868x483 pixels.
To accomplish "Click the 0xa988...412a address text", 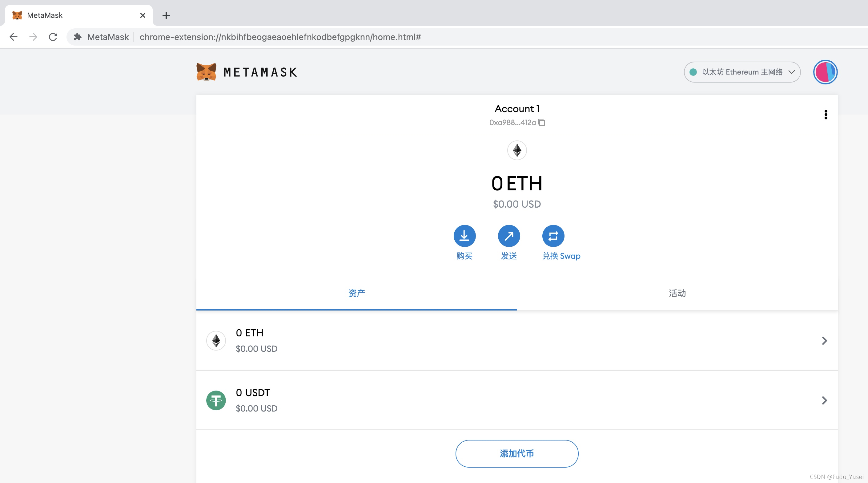I will (512, 122).
